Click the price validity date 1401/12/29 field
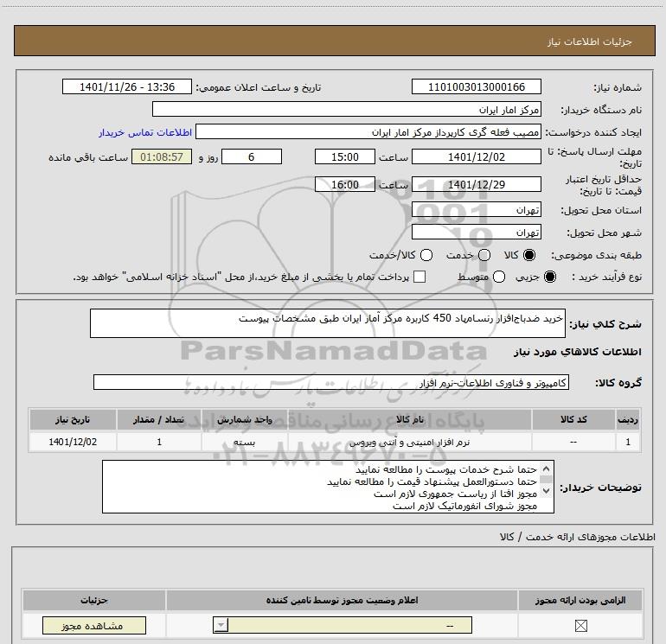Image resolution: width=666 pixels, height=644 pixels. point(476,184)
